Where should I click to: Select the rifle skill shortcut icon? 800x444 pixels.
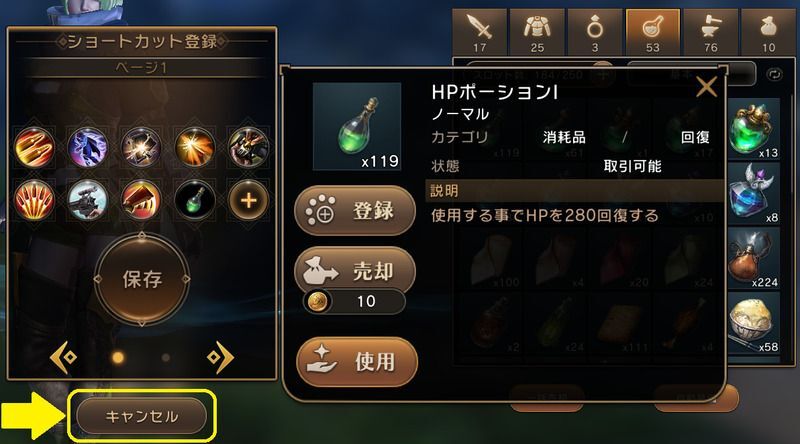click(88, 200)
